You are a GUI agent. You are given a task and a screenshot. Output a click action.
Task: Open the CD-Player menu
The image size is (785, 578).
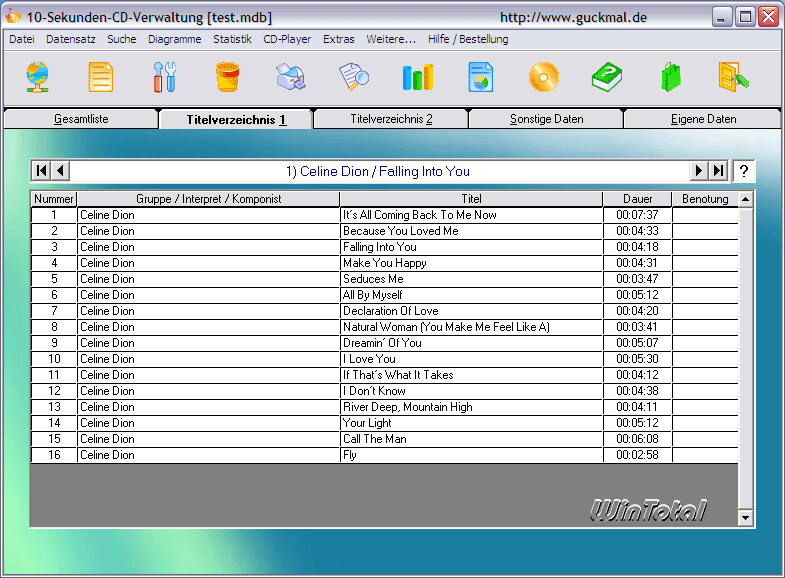point(287,39)
